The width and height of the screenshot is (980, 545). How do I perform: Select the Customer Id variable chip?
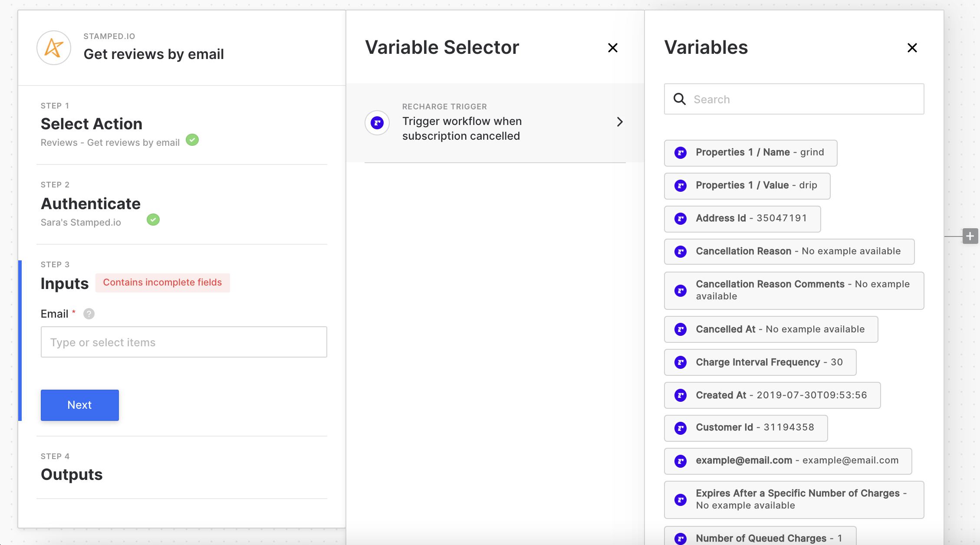pos(745,428)
